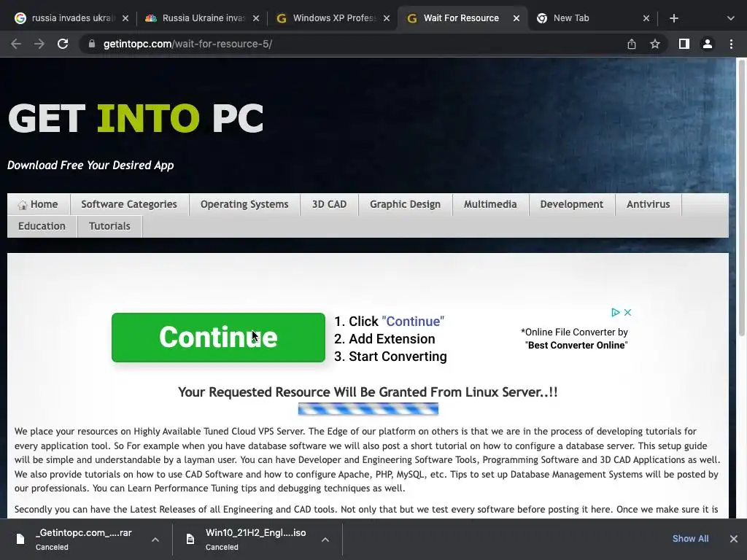This screenshot has width=747, height=560.
Task: Open Chrome three-dot menu
Action: coord(731,44)
